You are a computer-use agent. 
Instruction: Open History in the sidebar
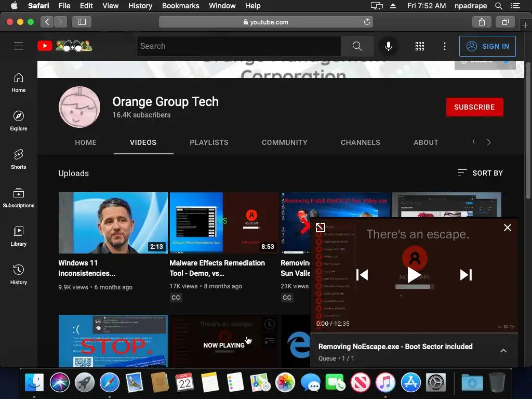click(x=19, y=274)
